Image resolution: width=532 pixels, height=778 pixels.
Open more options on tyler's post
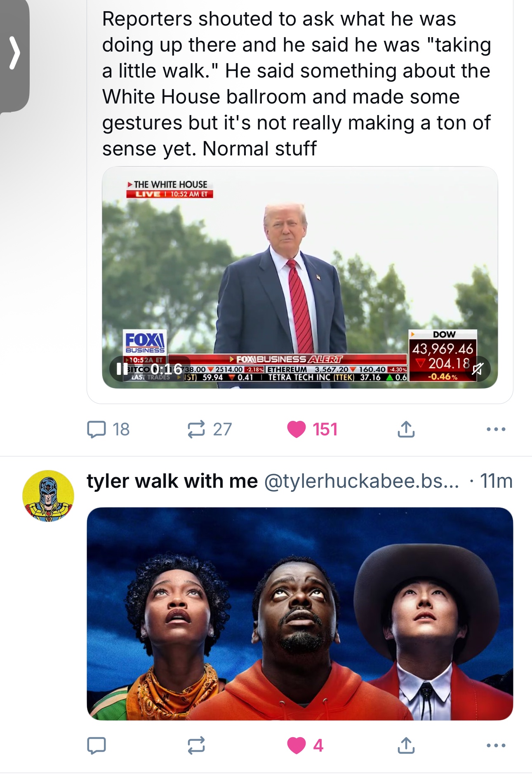pyautogui.click(x=496, y=745)
